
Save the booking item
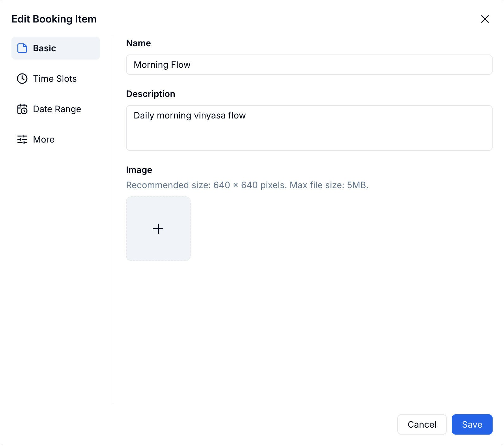coord(472,424)
